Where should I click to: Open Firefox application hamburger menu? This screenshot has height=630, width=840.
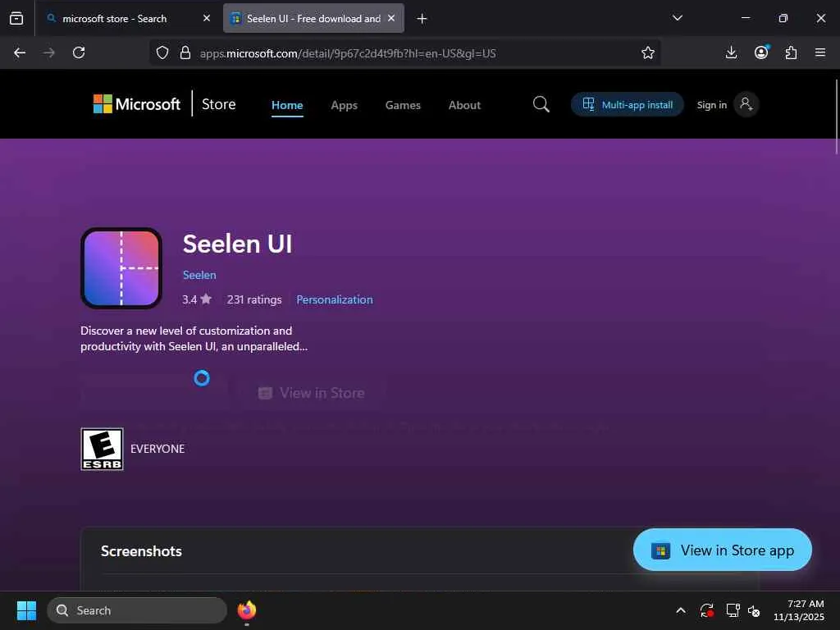click(820, 52)
